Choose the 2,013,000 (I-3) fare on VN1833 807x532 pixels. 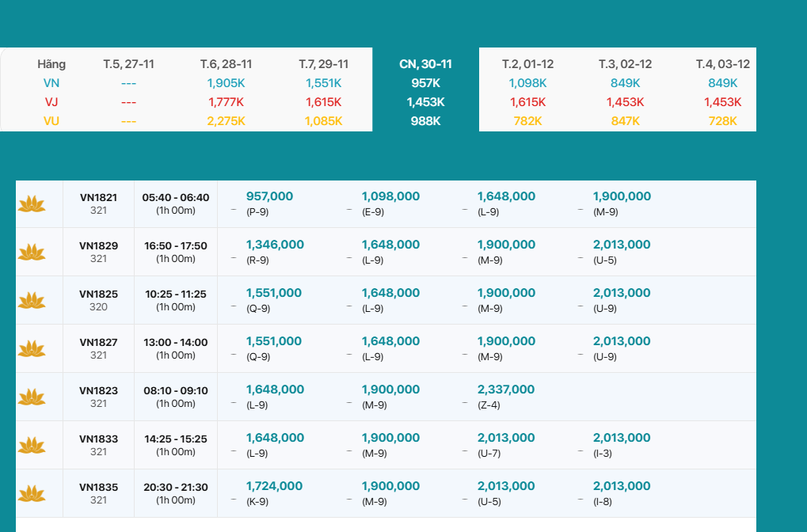coord(621,439)
